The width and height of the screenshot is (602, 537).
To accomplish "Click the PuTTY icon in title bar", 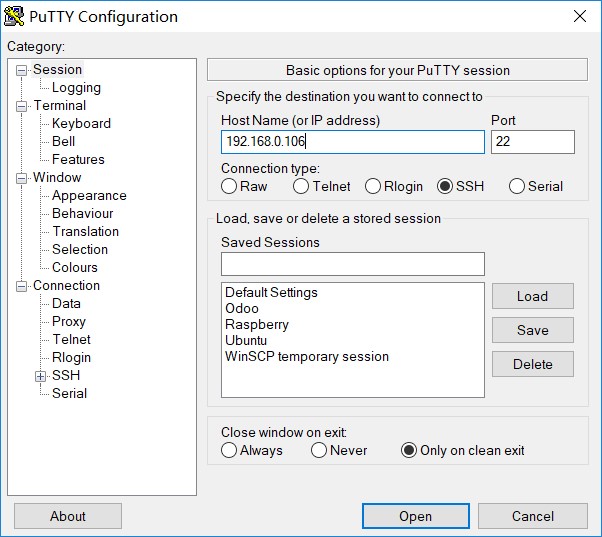I will 15,16.
